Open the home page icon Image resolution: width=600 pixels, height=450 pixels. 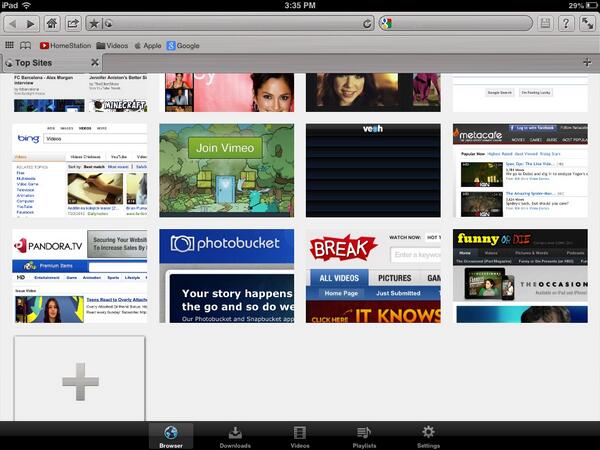point(52,24)
